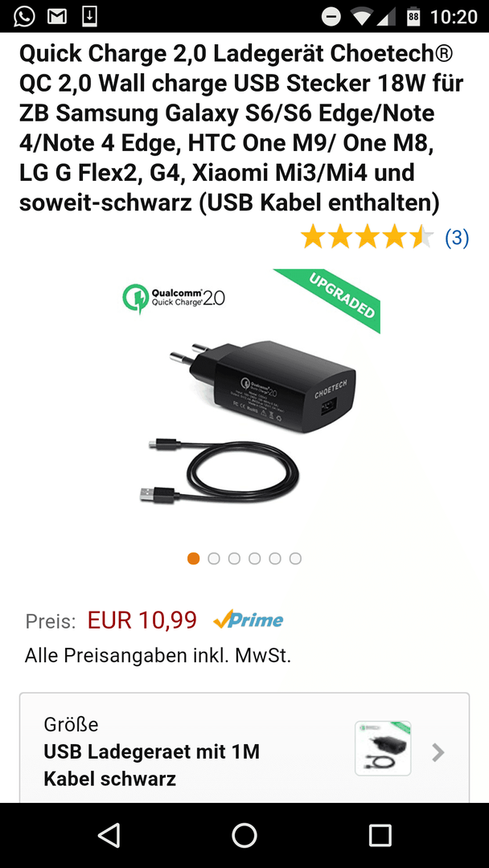Tap the small charger variant thumbnail
The width and height of the screenshot is (489, 868).
pyautogui.click(x=383, y=748)
